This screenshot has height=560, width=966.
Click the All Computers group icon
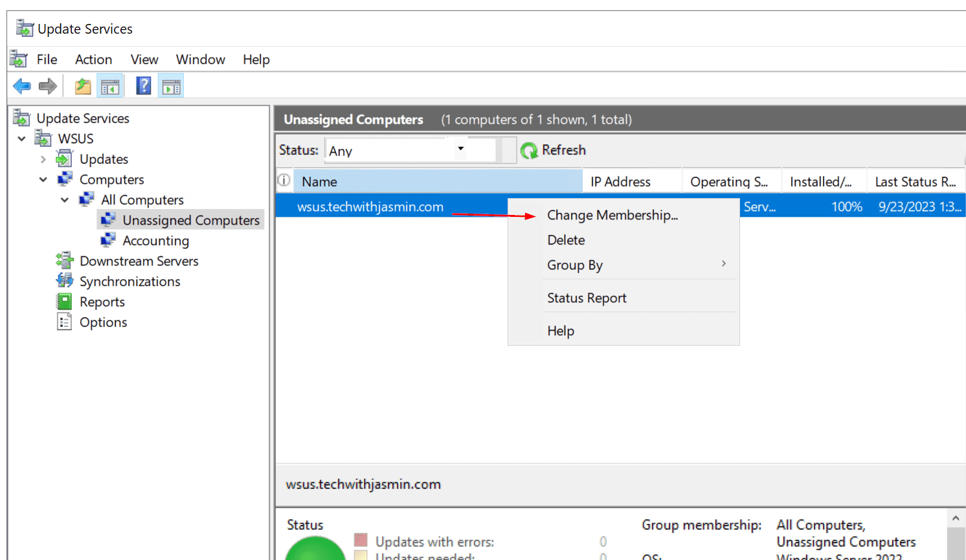(x=87, y=199)
